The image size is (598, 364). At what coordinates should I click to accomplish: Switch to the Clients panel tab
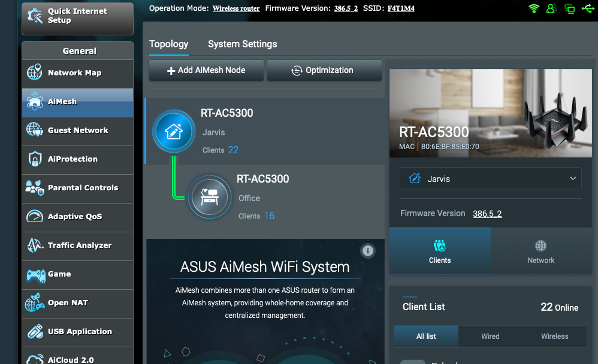[440, 251]
